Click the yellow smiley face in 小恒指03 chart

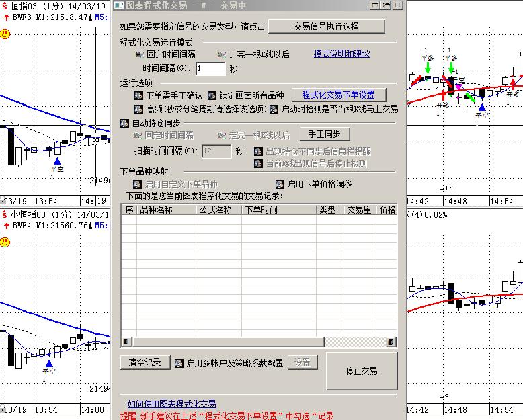point(5,241)
